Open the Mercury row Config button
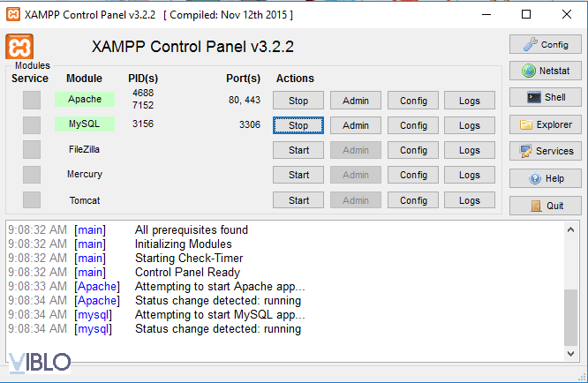This screenshot has width=588, height=383. 413,175
